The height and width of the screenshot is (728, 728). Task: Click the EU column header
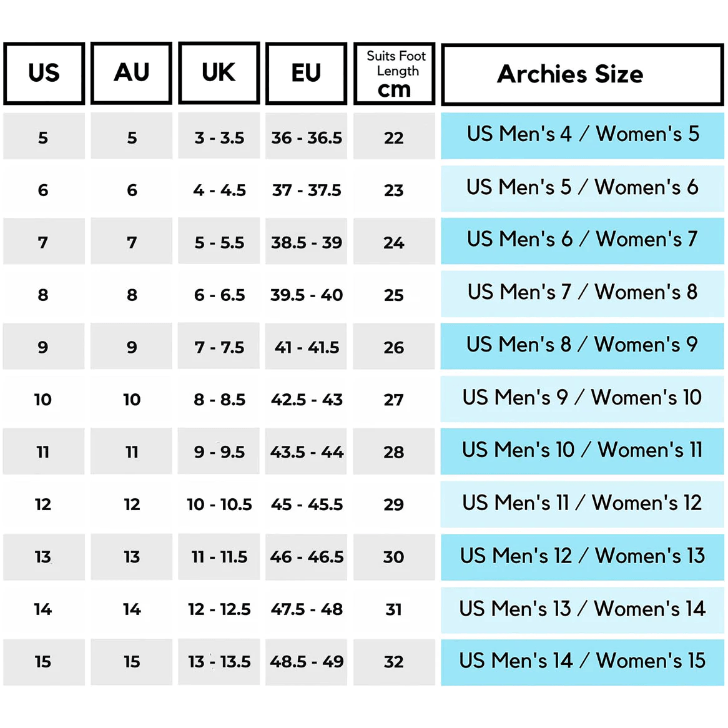pyautogui.click(x=306, y=74)
